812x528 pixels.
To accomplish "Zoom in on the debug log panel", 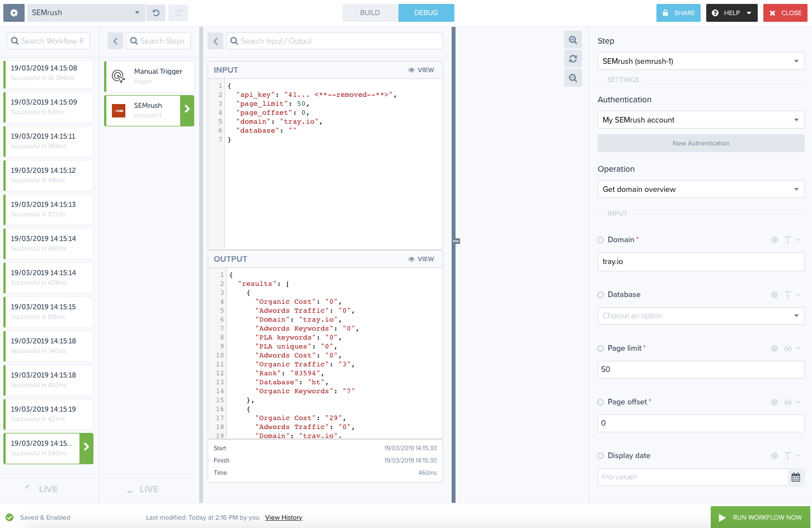I will (x=572, y=40).
